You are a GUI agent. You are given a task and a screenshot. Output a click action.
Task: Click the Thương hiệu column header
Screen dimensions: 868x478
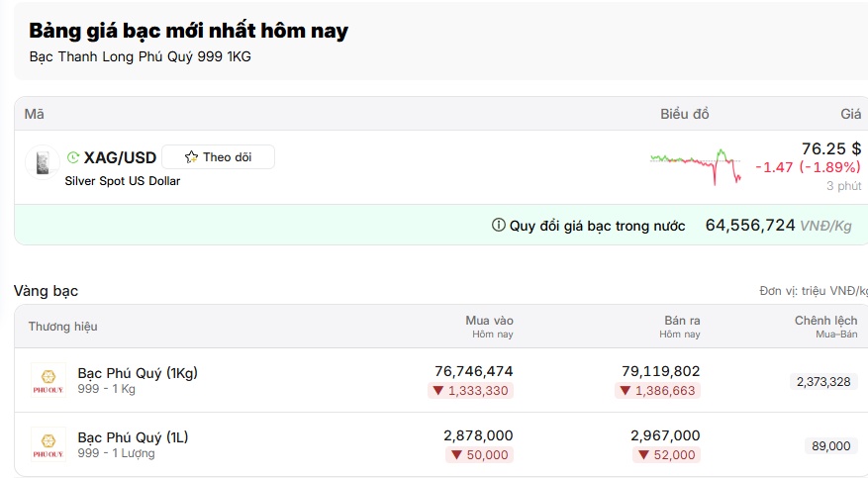tap(63, 327)
